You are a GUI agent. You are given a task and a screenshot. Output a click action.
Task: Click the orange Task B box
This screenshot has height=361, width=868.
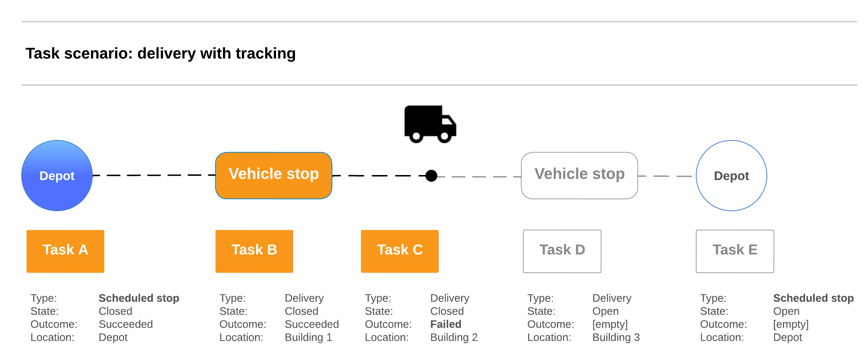[x=254, y=251]
